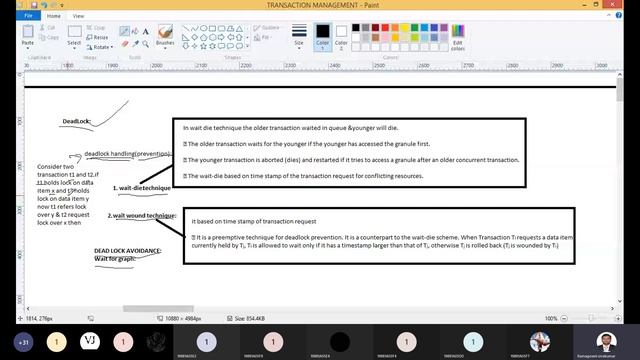The width and height of the screenshot is (640, 360).
Task: Choose the Rectangle shape
Action: 213,29
